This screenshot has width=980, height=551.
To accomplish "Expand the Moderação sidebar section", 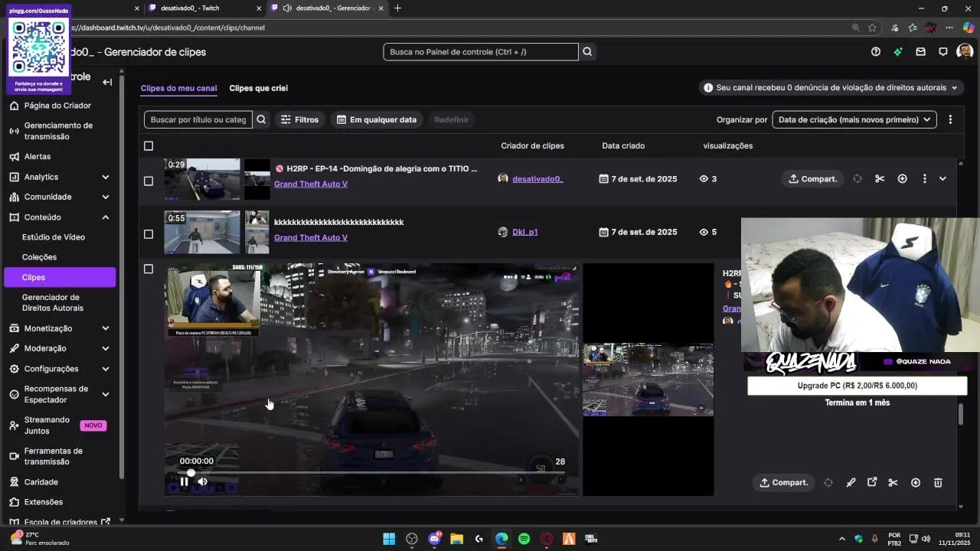I will pos(106,348).
